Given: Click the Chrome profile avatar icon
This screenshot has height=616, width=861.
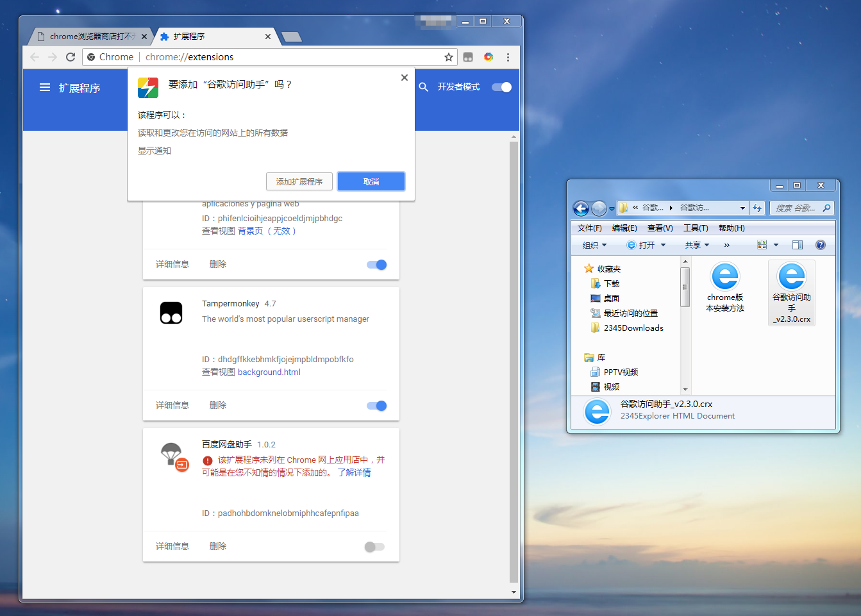Looking at the screenshot, I should [x=489, y=57].
